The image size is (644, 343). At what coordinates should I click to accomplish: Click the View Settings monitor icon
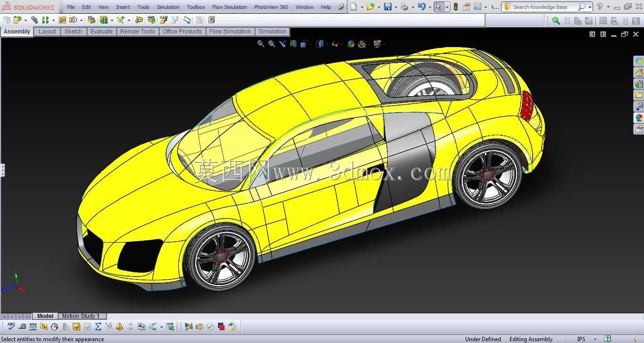(x=377, y=43)
